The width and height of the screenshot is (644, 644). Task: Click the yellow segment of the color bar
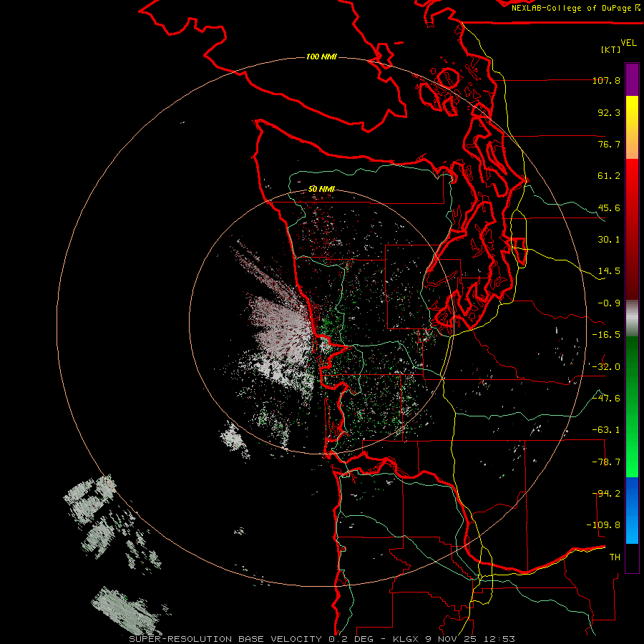pyautogui.click(x=632, y=127)
